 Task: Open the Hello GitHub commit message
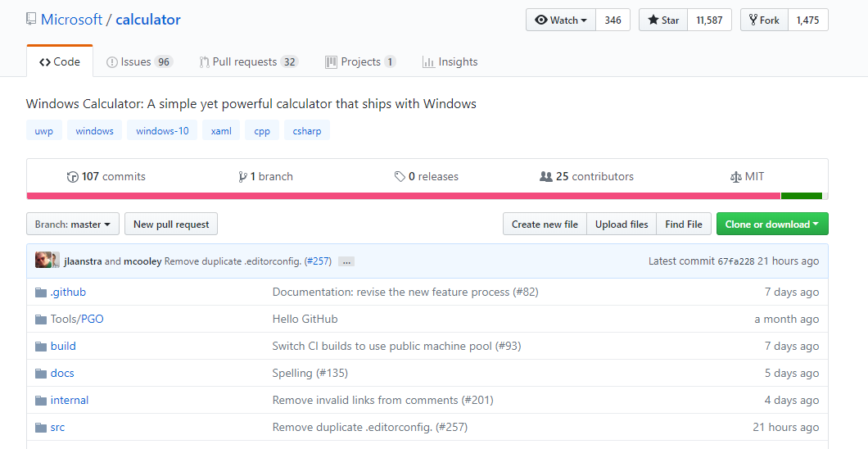(x=305, y=320)
